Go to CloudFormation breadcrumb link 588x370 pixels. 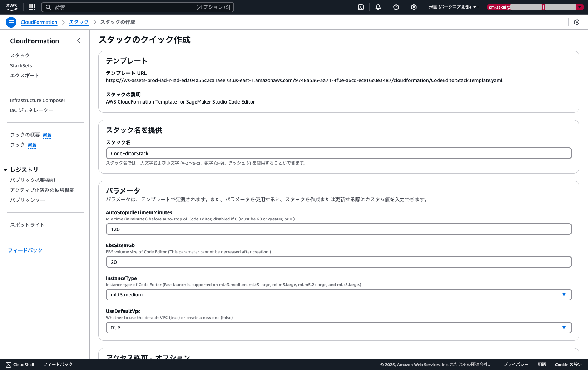[39, 22]
